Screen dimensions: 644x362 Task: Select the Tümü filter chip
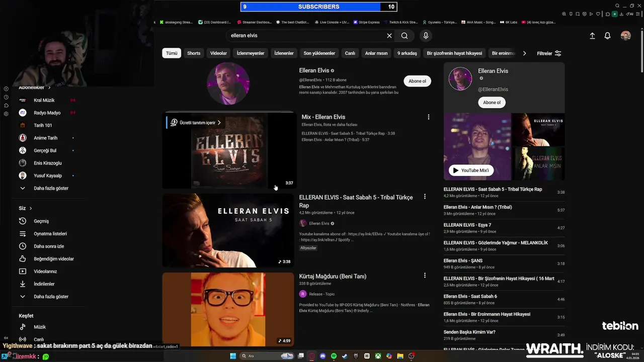(172, 53)
